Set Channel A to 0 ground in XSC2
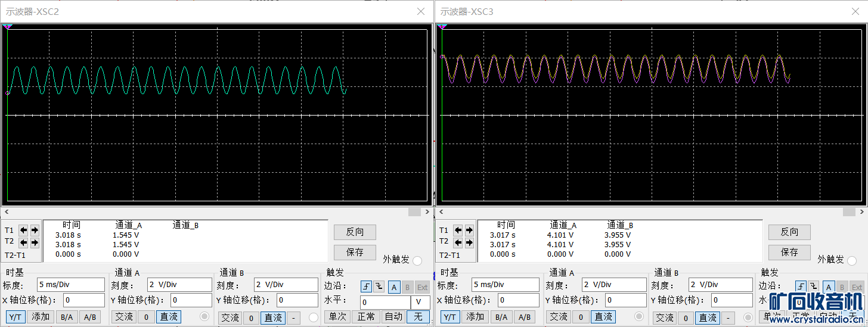This screenshot has height=327, width=868. pos(146,317)
